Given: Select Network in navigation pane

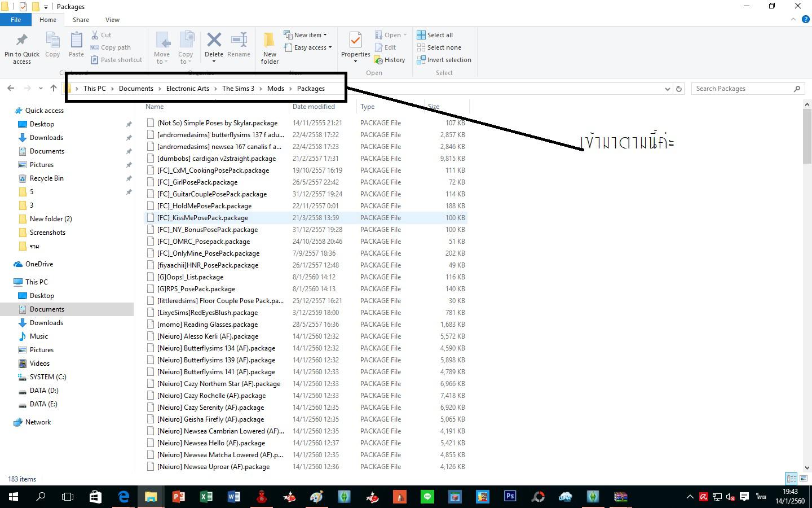Looking at the screenshot, I should pyautogui.click(x=38, y=422).
